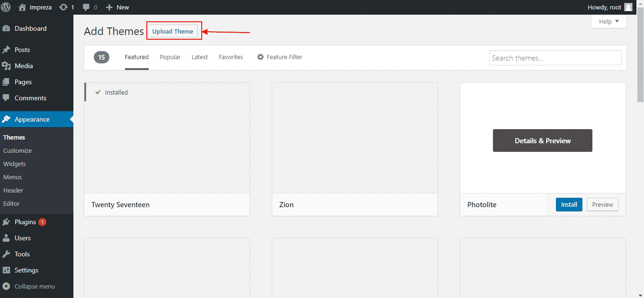
Task: Click the Comments icon in sidebar
Action: point(6,98)
